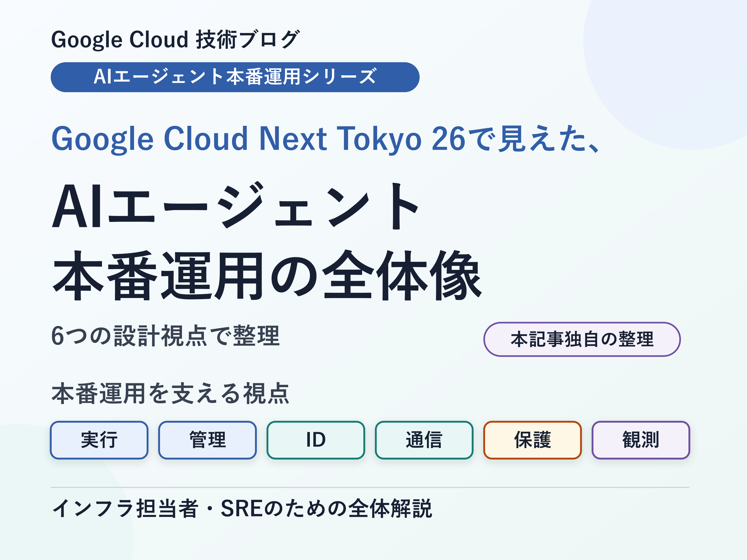Click the horizontal divider line above footer
The image size is (747, 560).
(x=370, y=487)
